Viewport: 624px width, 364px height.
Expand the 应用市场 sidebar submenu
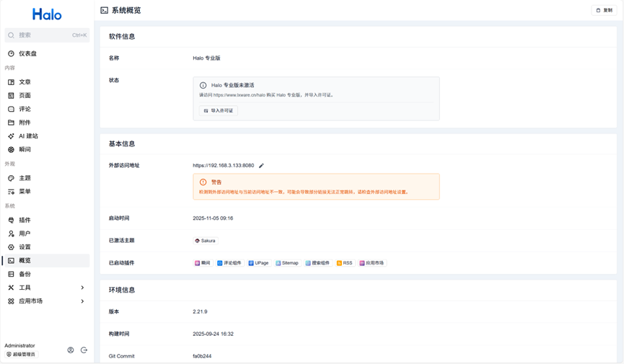(x=47, y=301)
